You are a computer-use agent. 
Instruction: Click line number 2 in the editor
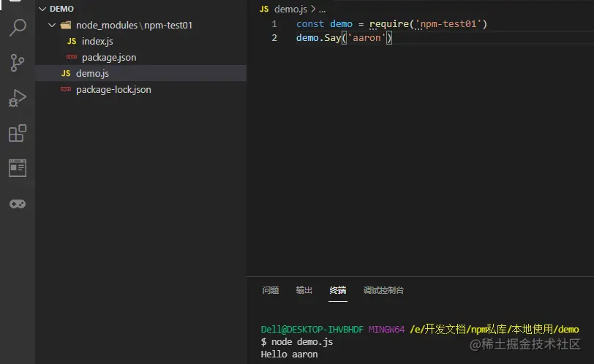[274, 38]
